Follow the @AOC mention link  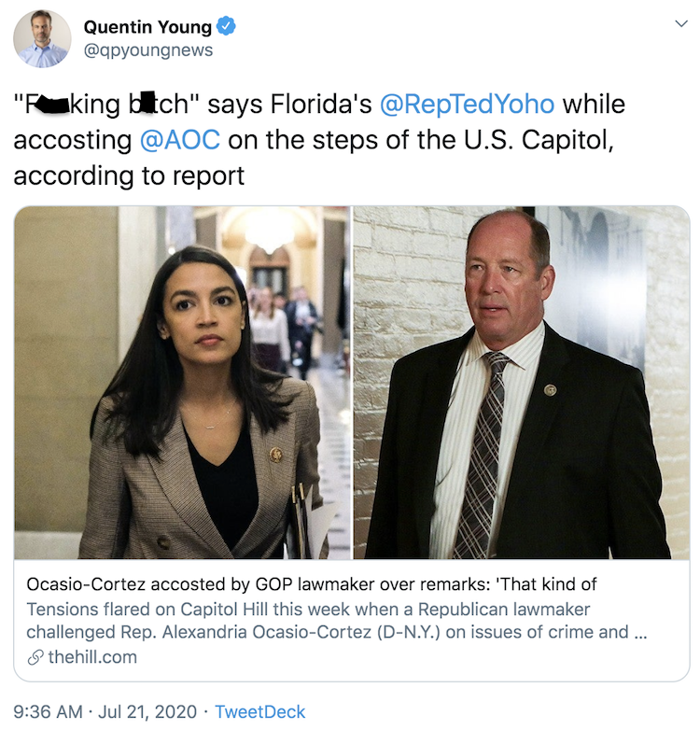coord(179,139)
